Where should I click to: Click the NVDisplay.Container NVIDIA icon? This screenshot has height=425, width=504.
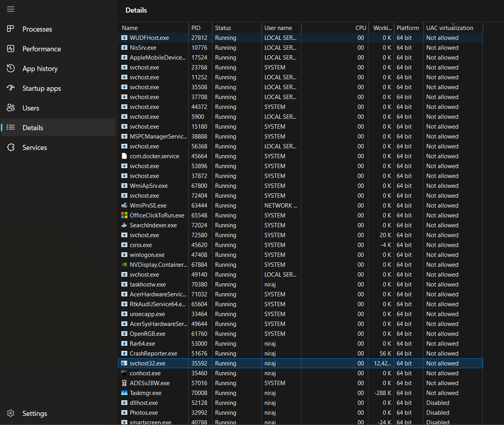[124, 265]
